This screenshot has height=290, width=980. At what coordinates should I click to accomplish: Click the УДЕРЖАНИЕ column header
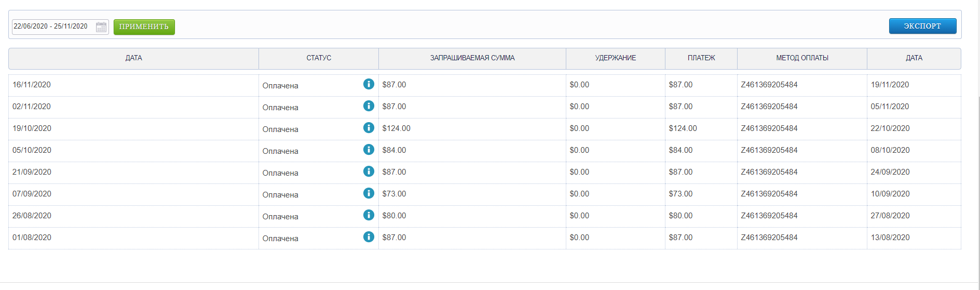click(x=616, y=58)
